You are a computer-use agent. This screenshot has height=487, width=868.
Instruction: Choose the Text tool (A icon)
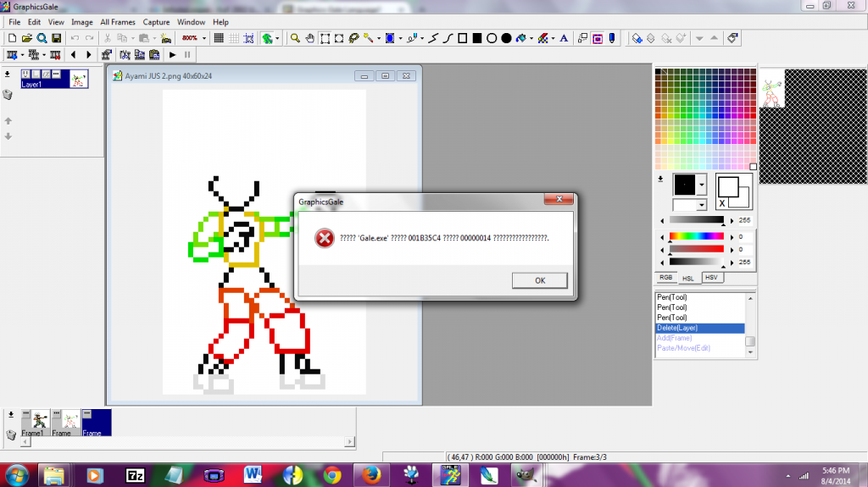pyautogui.click(x=563, y=38)
